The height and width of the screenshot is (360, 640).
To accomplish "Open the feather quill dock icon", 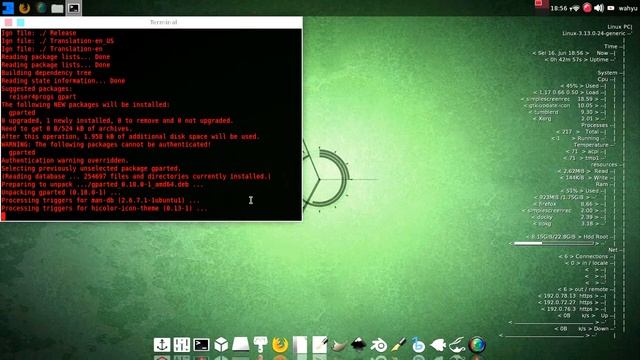I will (x=457, y=345).
